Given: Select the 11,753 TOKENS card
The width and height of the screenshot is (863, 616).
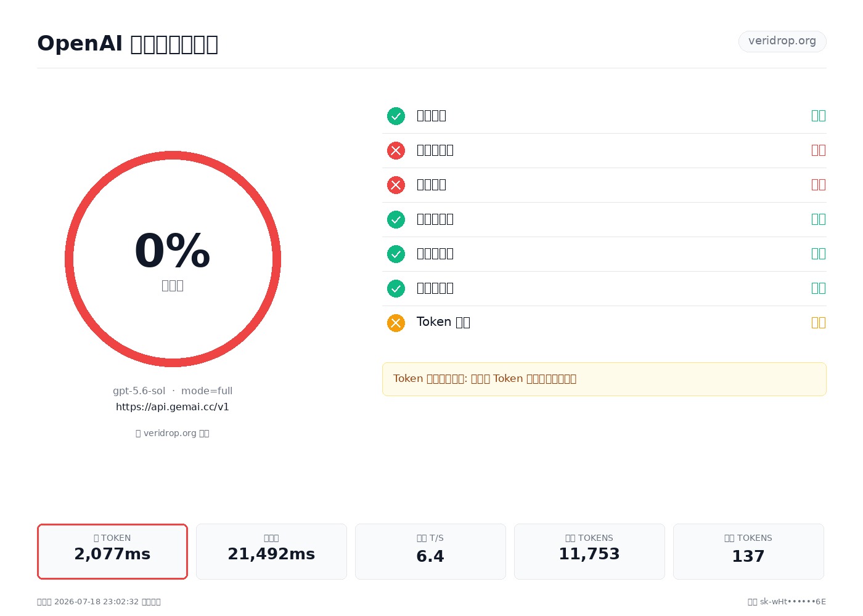Looking at the screenshot, I should click(x=589, y=551).
